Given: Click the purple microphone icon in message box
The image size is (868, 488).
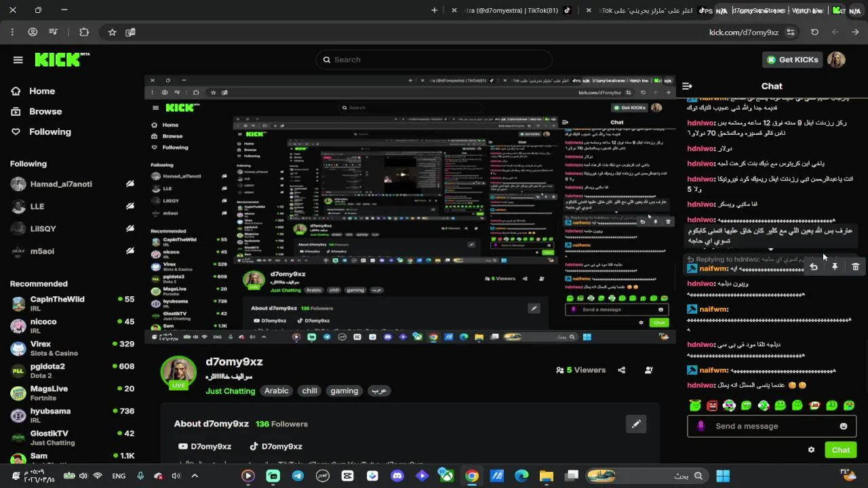Looking at the screenshot, I should click(701, 426).
